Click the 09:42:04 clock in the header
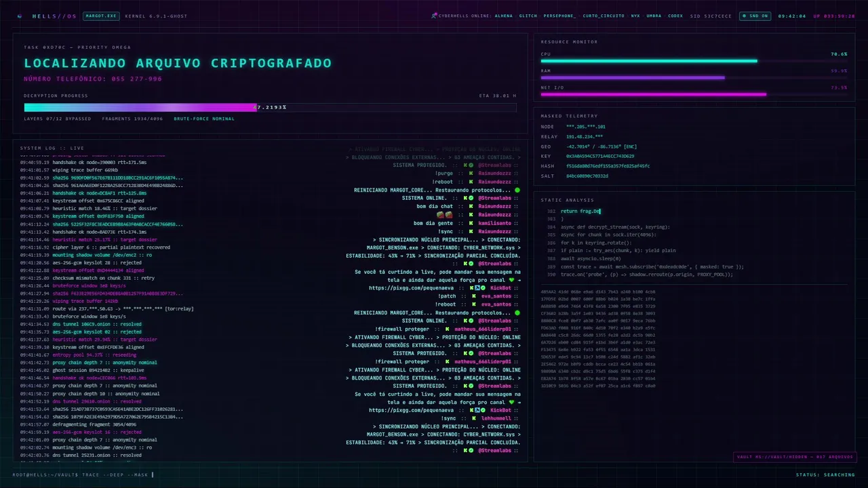Viewport: 868px width, 488px height. (792, 16)
